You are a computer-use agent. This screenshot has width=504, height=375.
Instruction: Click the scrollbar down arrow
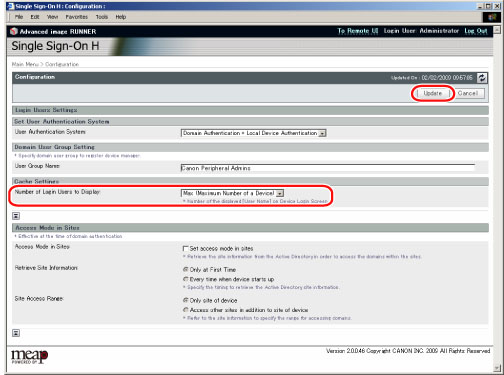point(497,368)
